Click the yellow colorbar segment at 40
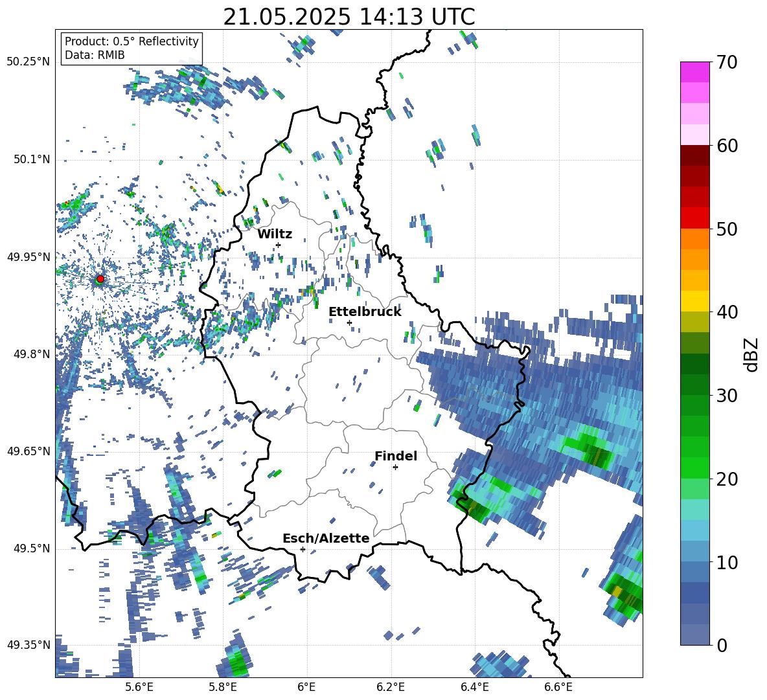Image resolution: width=767 pixels, height=700 pixels. (x=694, y=301)
